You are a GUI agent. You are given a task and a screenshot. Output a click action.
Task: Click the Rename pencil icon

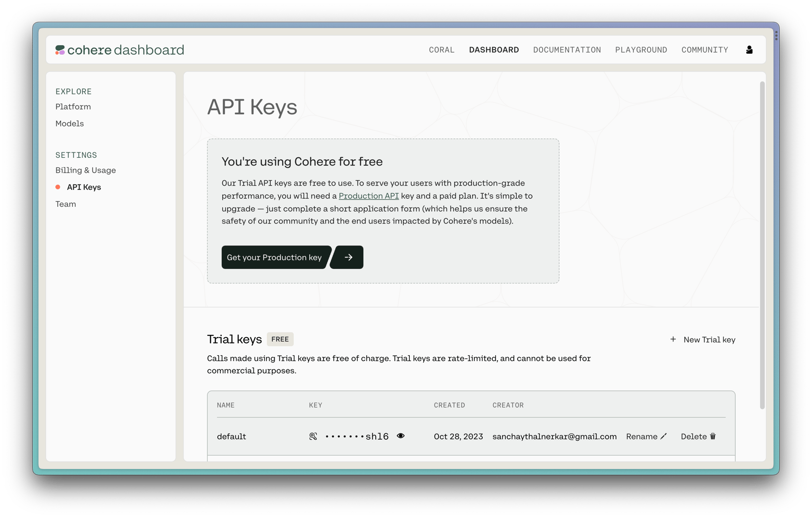[x=663, y=436]
